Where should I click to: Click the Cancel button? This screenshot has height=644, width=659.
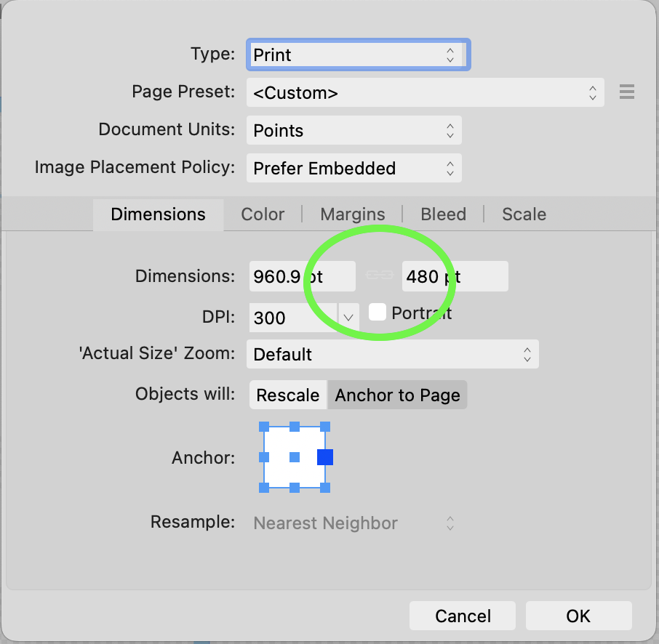pos(463,616)
